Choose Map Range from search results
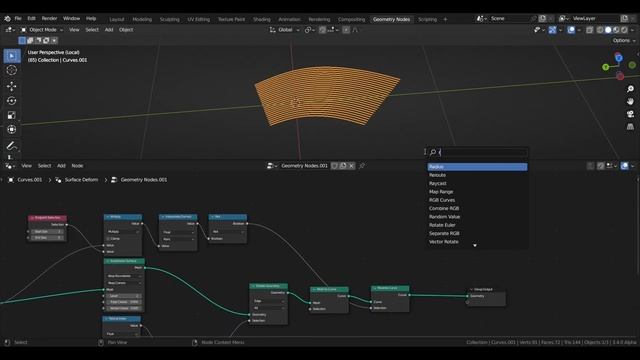 (477, 191)
